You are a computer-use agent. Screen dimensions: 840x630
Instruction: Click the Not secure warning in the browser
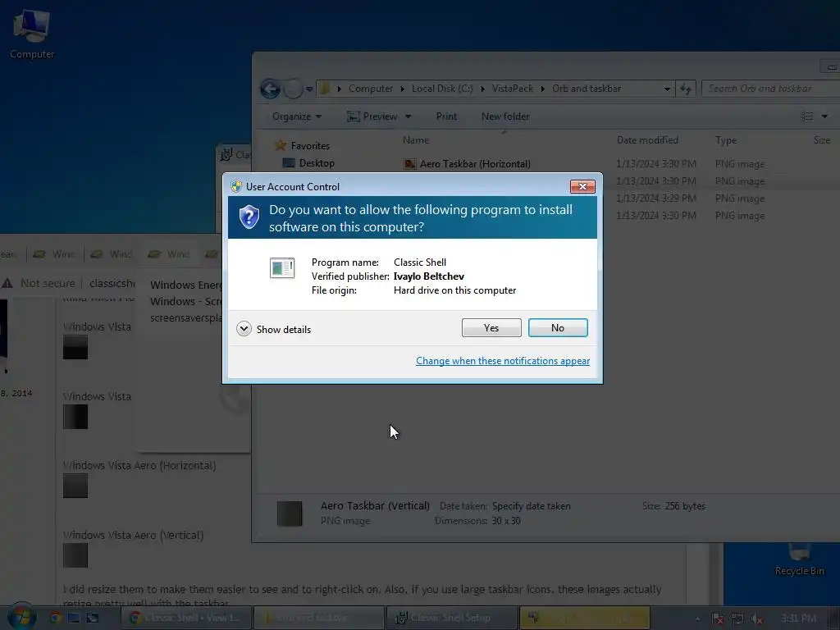tap(38, 283)
